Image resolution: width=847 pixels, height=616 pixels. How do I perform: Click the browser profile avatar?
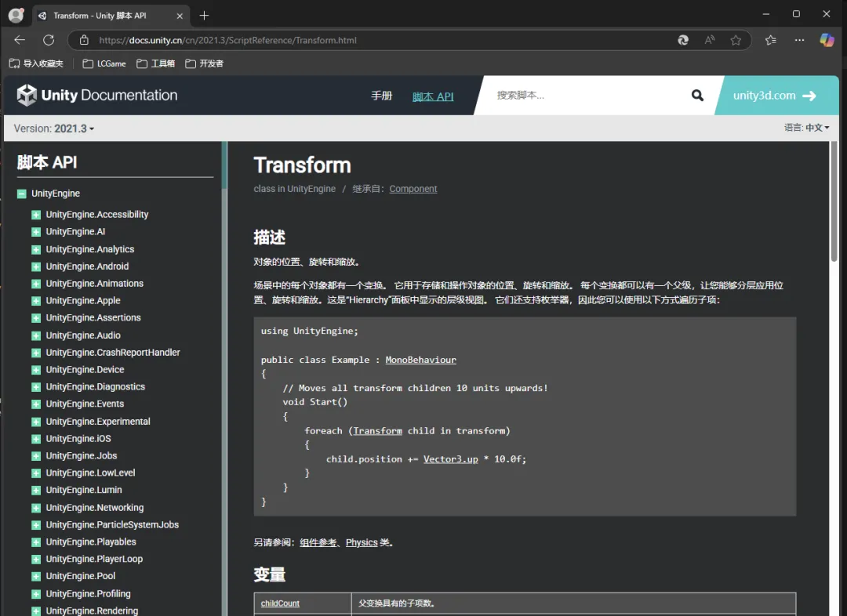pyautogui.click(x=16, y=16)
